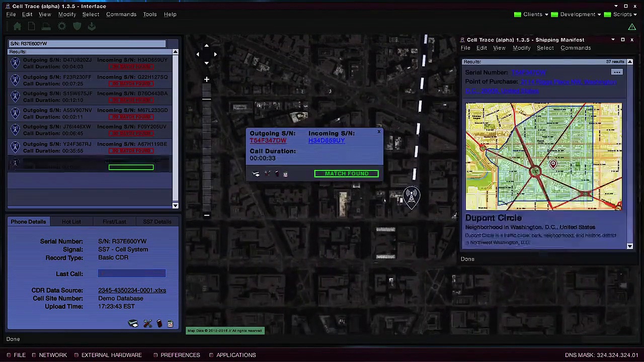Expand the Scripts dropdown arrow
This screenshot has width=644, height=362.
pos(635,15)
